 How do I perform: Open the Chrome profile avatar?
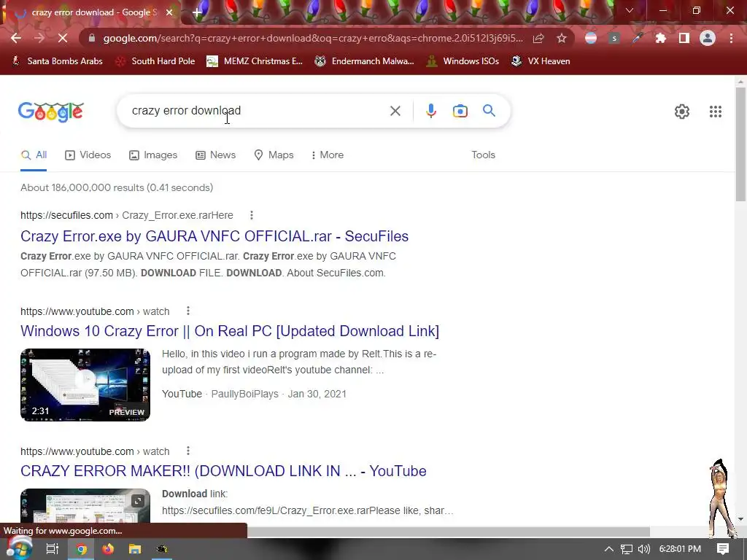pyautogui.click(x=708, y=38)
